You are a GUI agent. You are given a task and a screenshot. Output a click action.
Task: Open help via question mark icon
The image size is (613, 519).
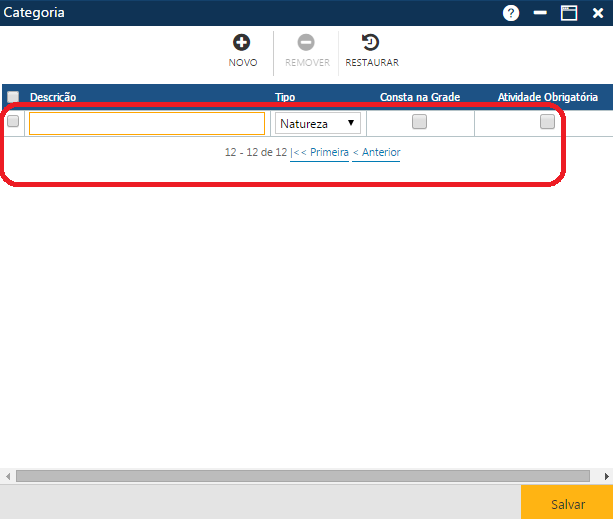(x=511, y=13)
